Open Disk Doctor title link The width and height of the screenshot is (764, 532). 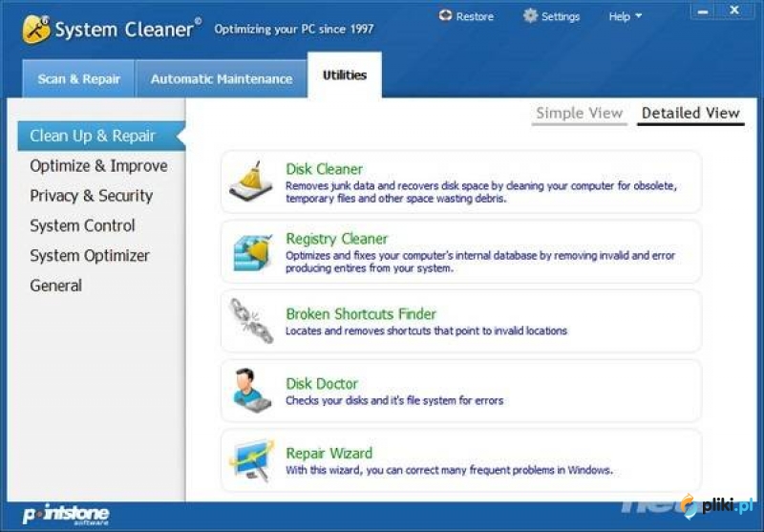[322, 383]
